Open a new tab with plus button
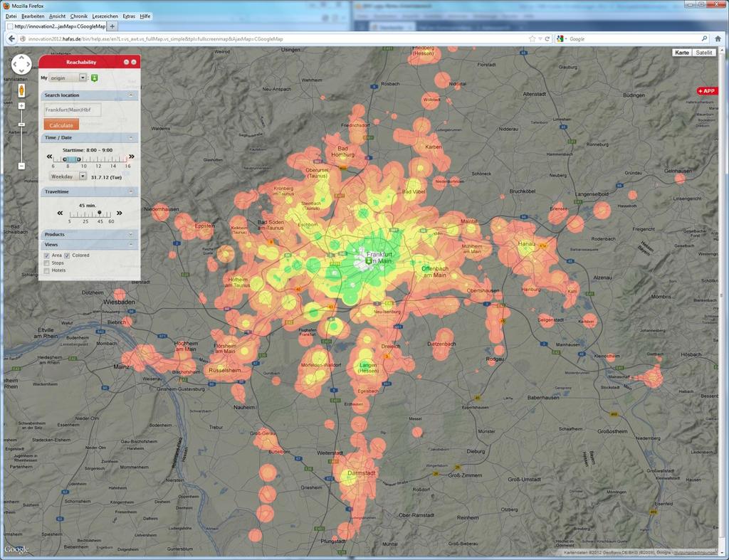This screenshot has width=729, height=560. click(x=112, y=26)
